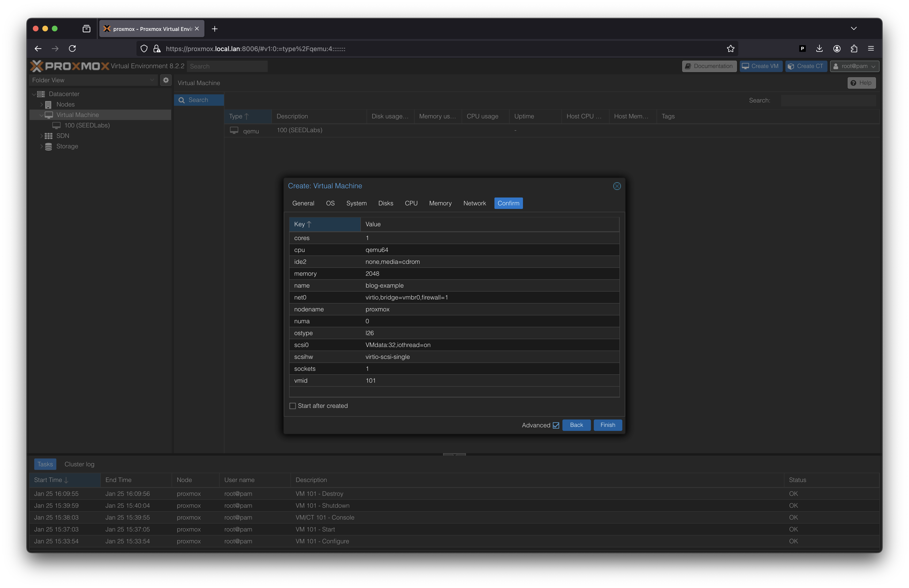Click the Finish button

[607, 425]
